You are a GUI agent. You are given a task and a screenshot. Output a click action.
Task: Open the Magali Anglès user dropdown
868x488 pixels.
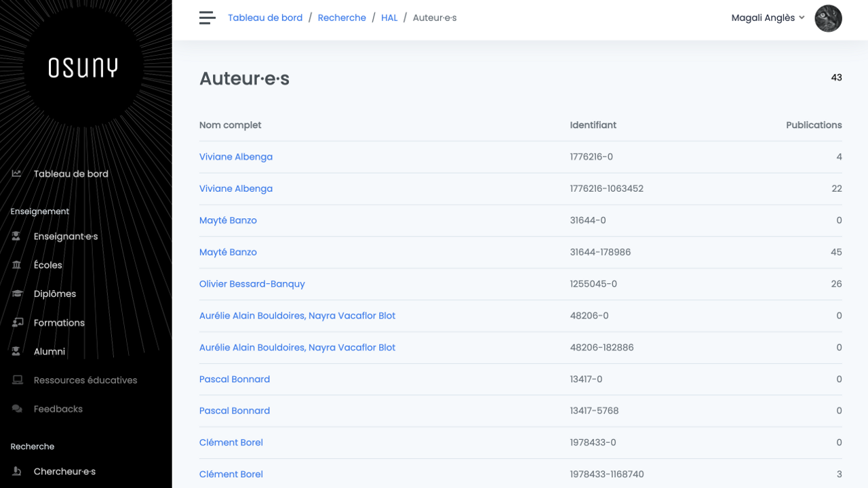[x=768, y=18]
